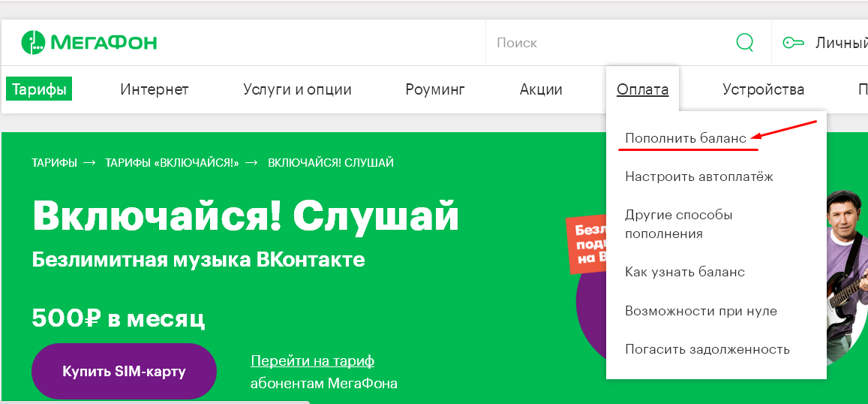The image size is (868, 404).
Task: Open Возможности при нуле
Action: click(x=701, y=311)
